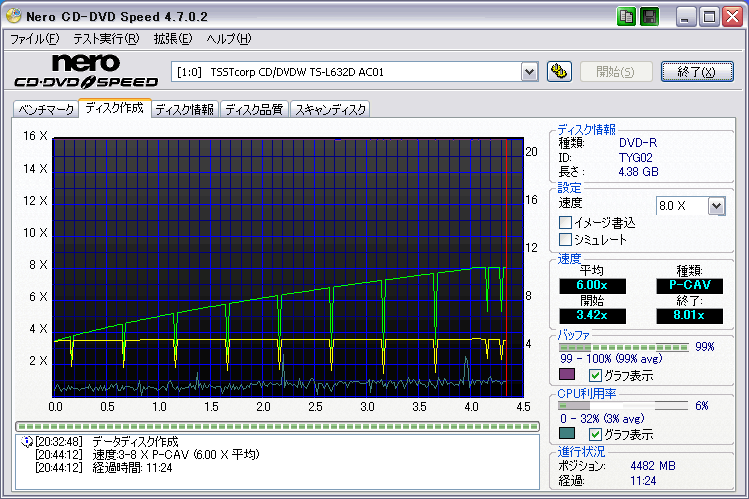Enable the イメージ書込 checkbox
Viewport: 749px width, 499px height.
pyautogui.click(x=566, y=223)
